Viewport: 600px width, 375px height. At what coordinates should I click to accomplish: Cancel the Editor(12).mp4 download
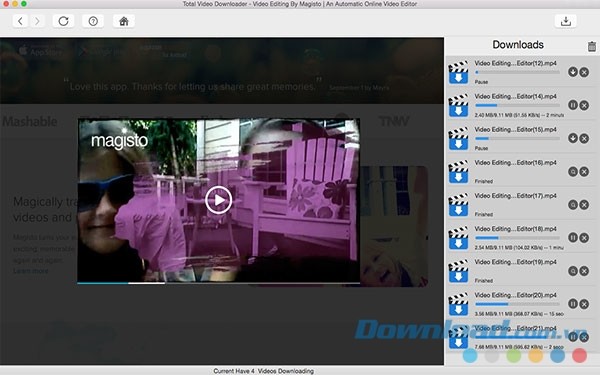(x=584, y=72)
